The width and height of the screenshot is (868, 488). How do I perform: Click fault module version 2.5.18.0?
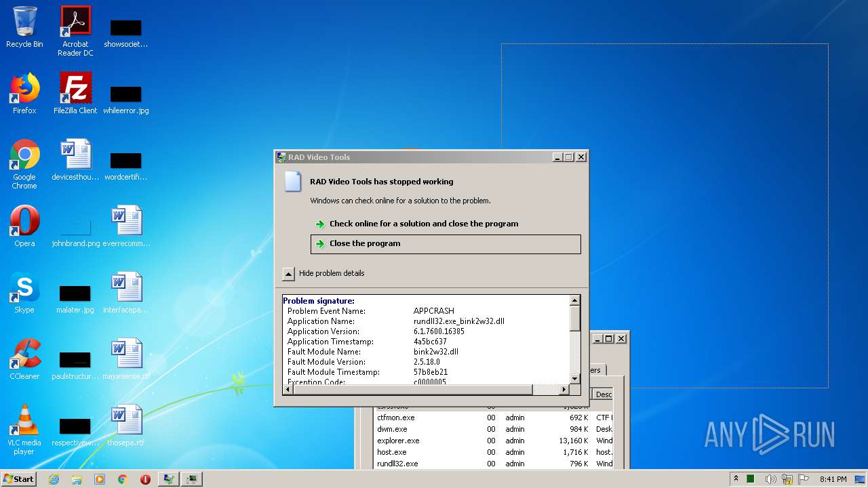pyautogui.click(x=427, y=362)
